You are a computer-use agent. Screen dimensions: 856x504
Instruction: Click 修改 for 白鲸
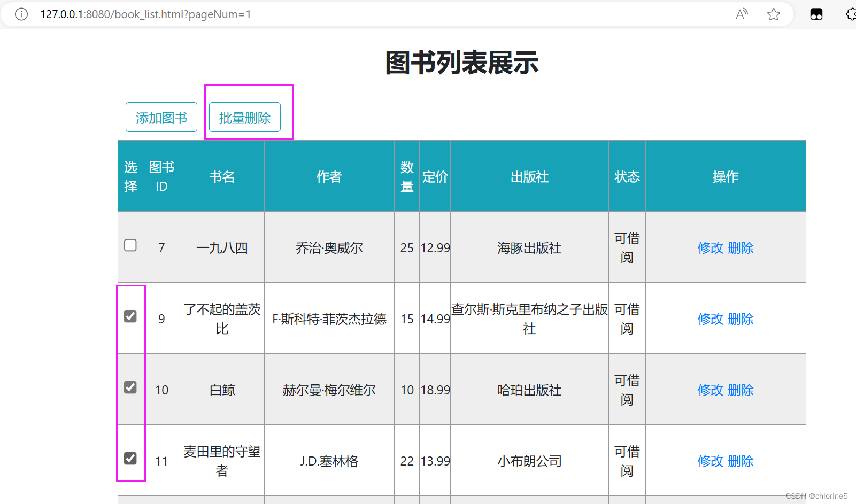coord(711,390)
